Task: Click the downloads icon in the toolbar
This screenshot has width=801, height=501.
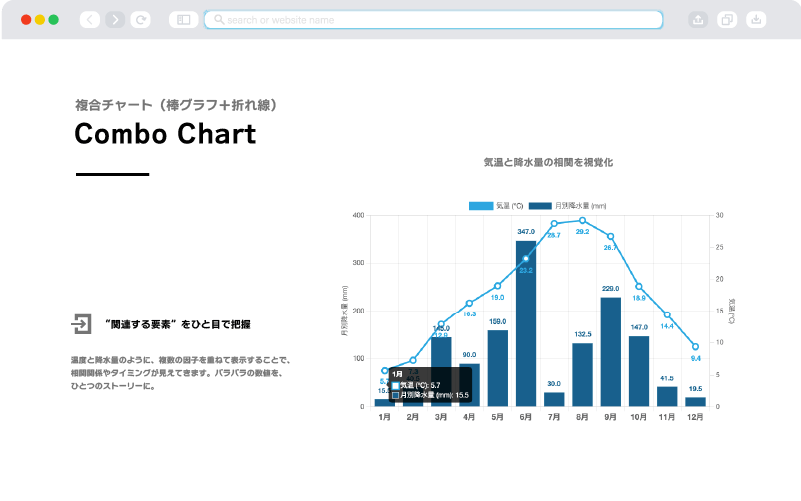Action: tap(756, 19)
